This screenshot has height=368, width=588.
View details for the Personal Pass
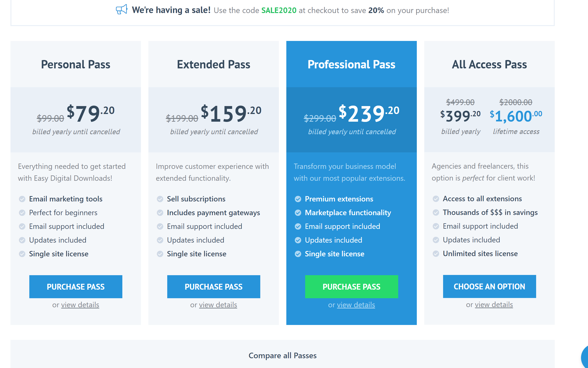[x=80, y=305]
